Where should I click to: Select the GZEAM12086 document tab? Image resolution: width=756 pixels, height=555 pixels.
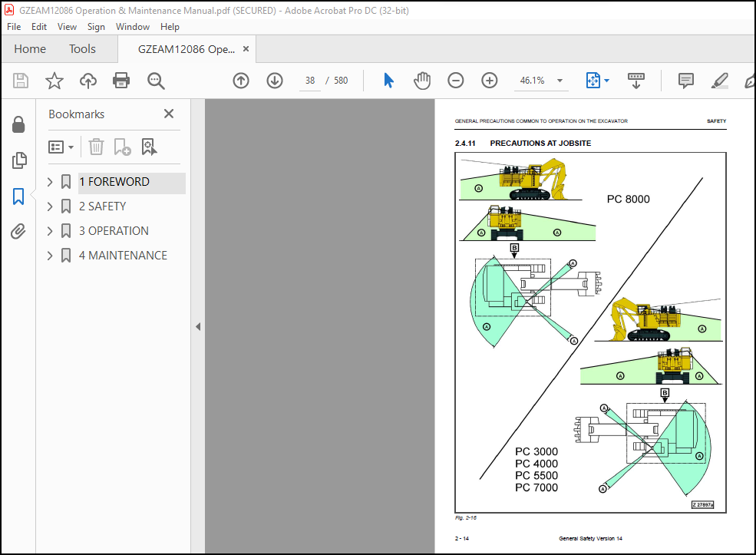(x=186, y=49)
